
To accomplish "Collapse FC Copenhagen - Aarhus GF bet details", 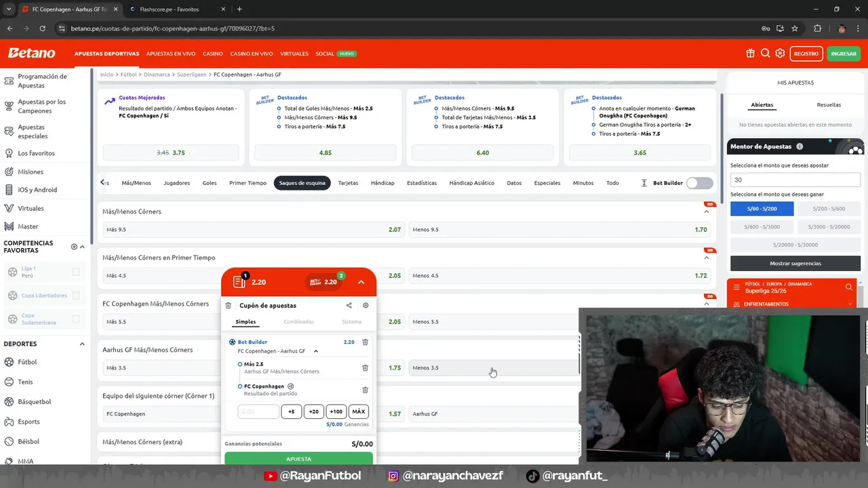I will [315, 351].
